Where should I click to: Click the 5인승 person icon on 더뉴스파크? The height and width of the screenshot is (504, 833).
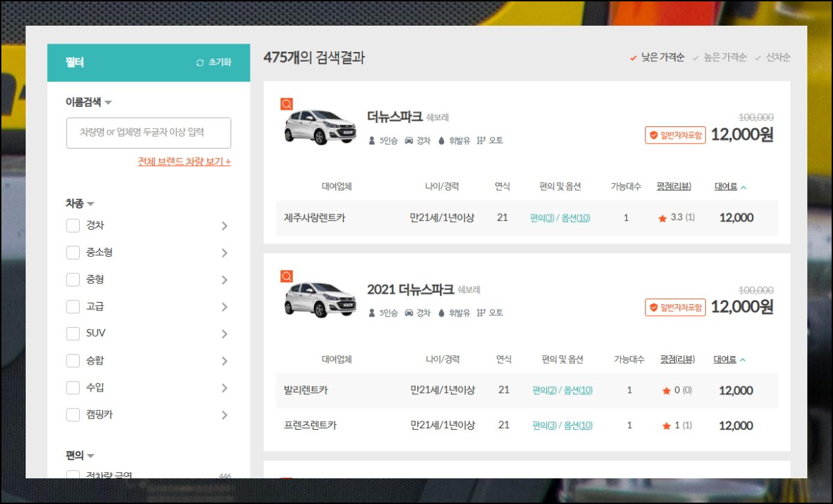click(x=372, y=140)
